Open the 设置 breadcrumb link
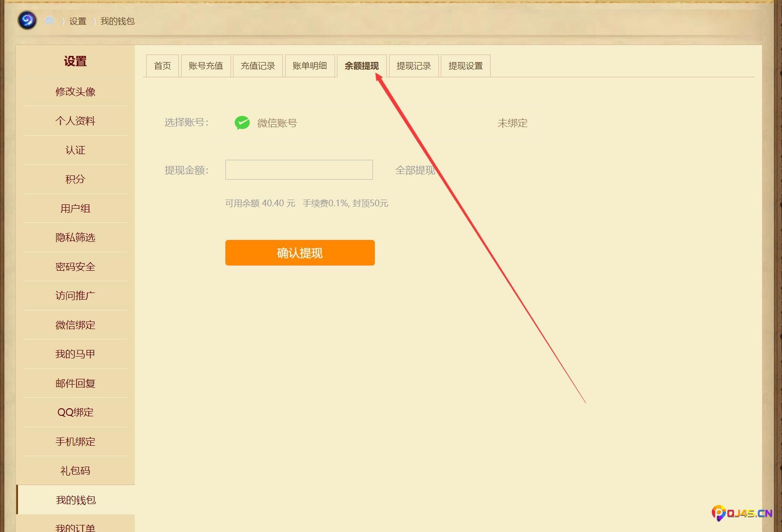782x532 pixels. pos(78,21)
